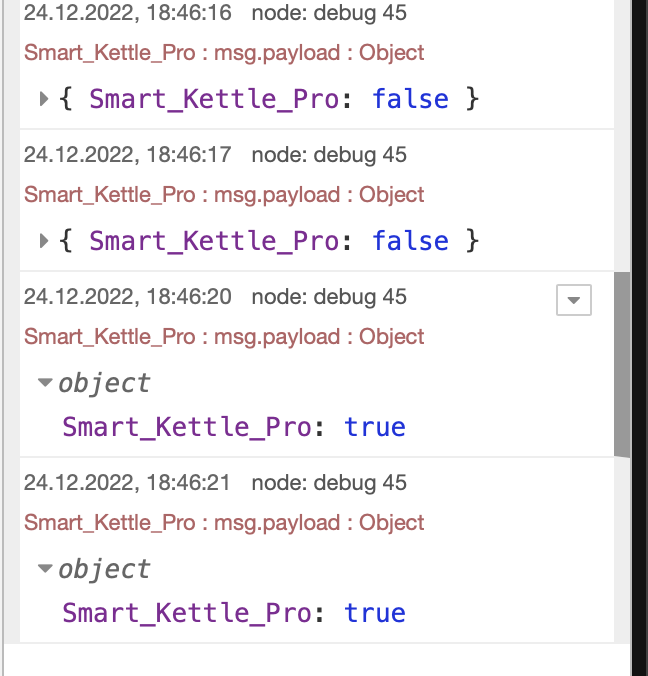Select the Smart_Kettle_Pro key in the 18:46:21 message
The height and width of the screenshot is (676, 648).
pyautogui.click(x=187, y=613)
